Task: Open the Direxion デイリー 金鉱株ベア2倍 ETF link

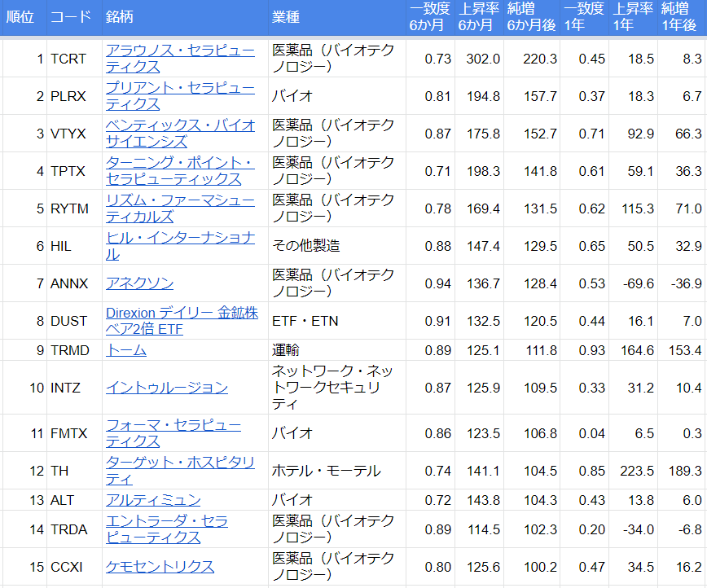Action: coord(182,321)
